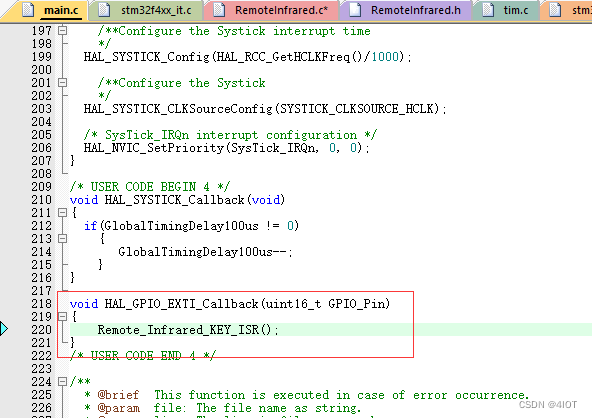Click the SysTick_IRQn argument on line 206
The height and width of the screenshot is (418, 592).
point(273,148)
